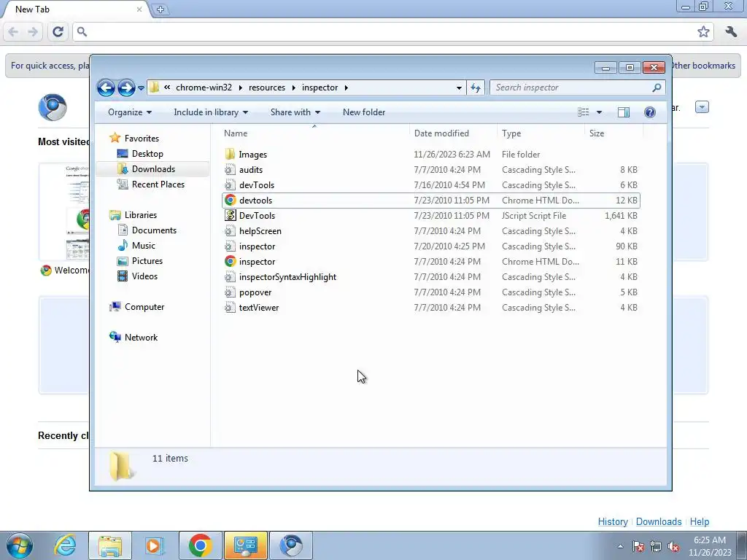This screenshot has height=560, width=747.
Task: Select the inspectorSyntaxHighlight file name
Action: pyautogui.click(x=287, y=276)
